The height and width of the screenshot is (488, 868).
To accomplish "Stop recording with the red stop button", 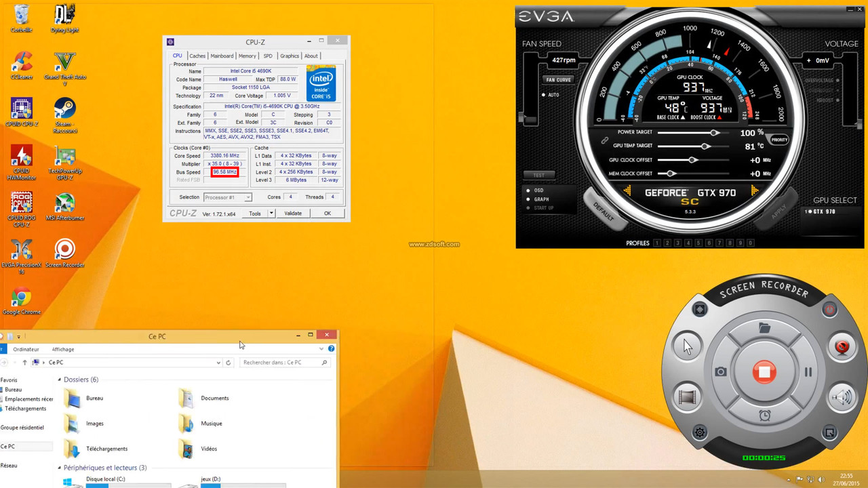I will click(764, 372).
